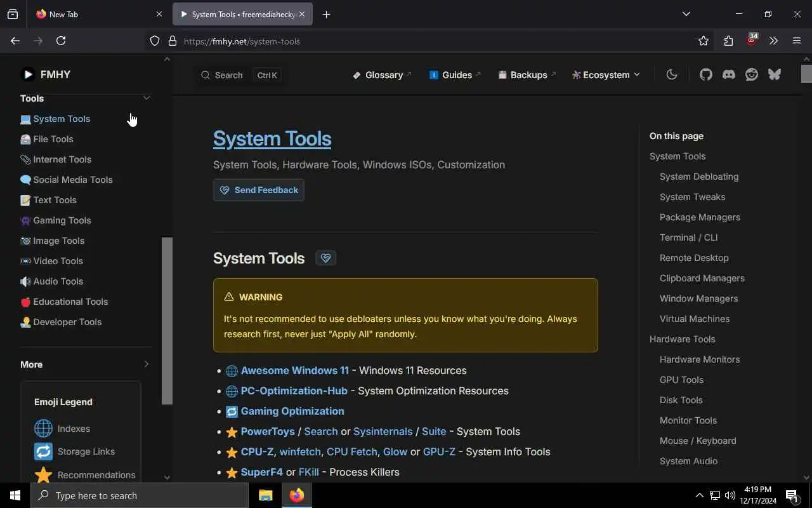Bookmark this page with star icon
The width and height of the screenshot is (812, 508).
[704, 41]
